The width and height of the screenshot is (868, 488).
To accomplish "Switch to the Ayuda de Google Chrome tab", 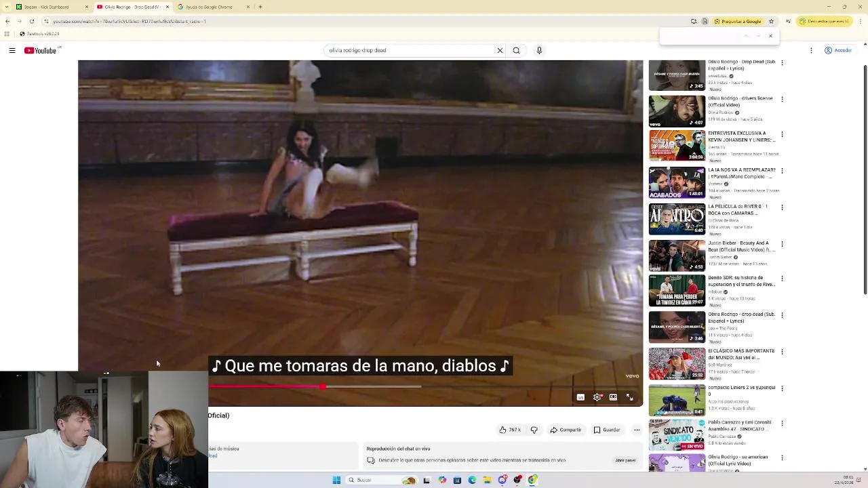I will coord(213,7).
